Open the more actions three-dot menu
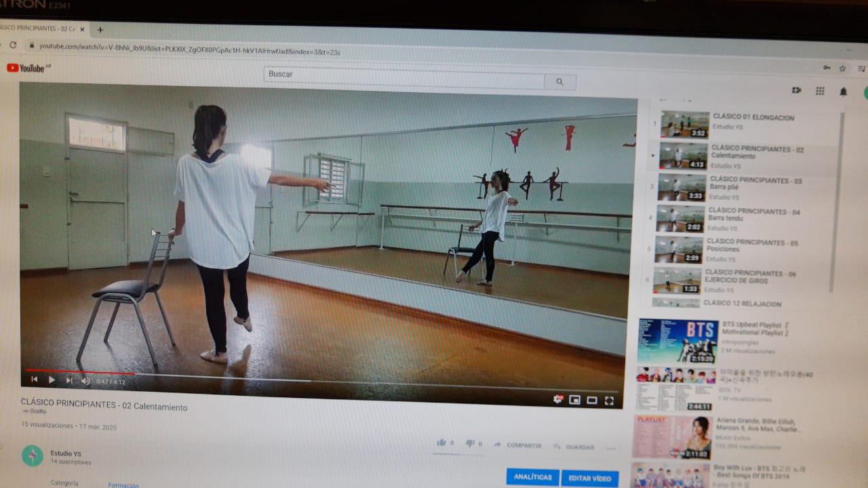Image resolution: width=868 pixels, height=488 pixels. [611, 448]
